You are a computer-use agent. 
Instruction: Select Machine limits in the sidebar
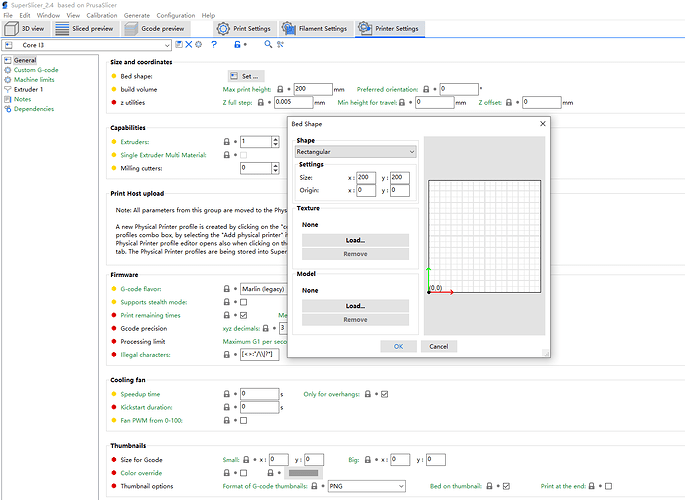(32, 80)
